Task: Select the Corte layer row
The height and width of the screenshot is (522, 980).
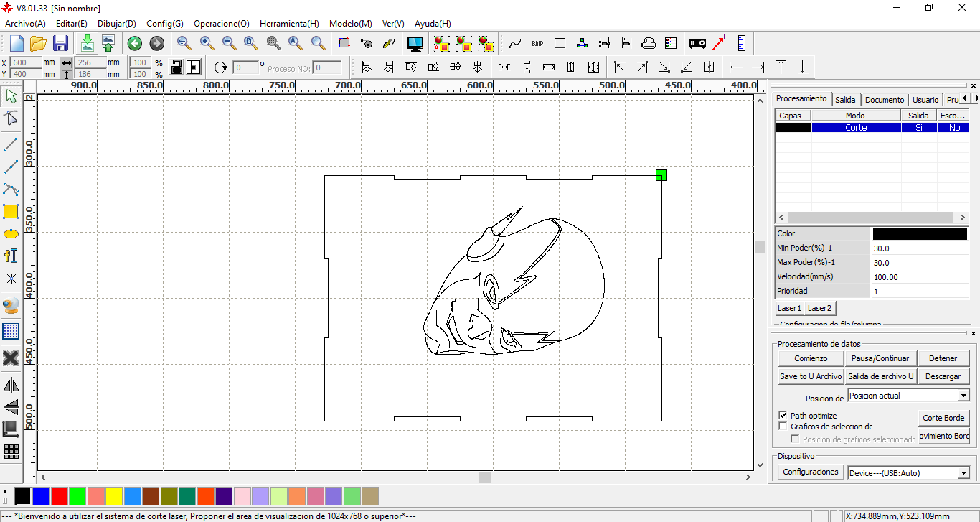Action: pos(872,127)
